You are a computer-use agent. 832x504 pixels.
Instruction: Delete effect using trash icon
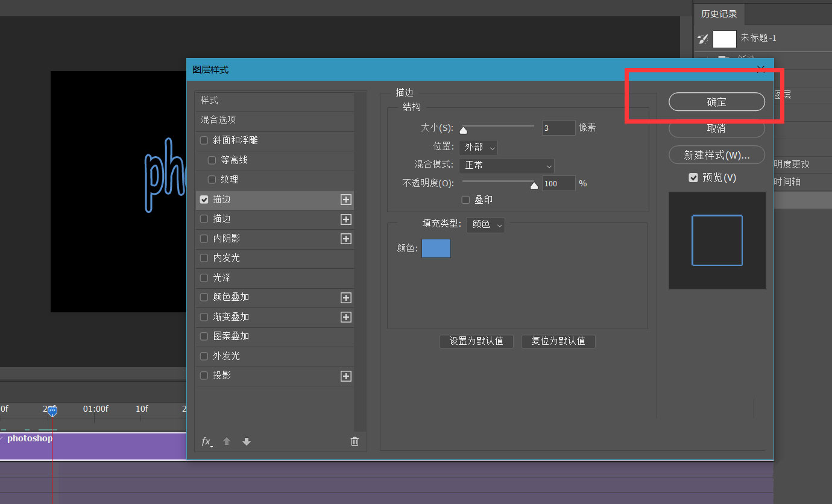(x=355, y=441)
